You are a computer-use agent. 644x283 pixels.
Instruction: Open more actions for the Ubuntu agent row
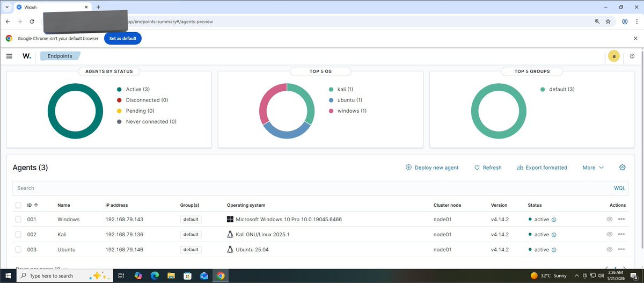coord(621,249)
